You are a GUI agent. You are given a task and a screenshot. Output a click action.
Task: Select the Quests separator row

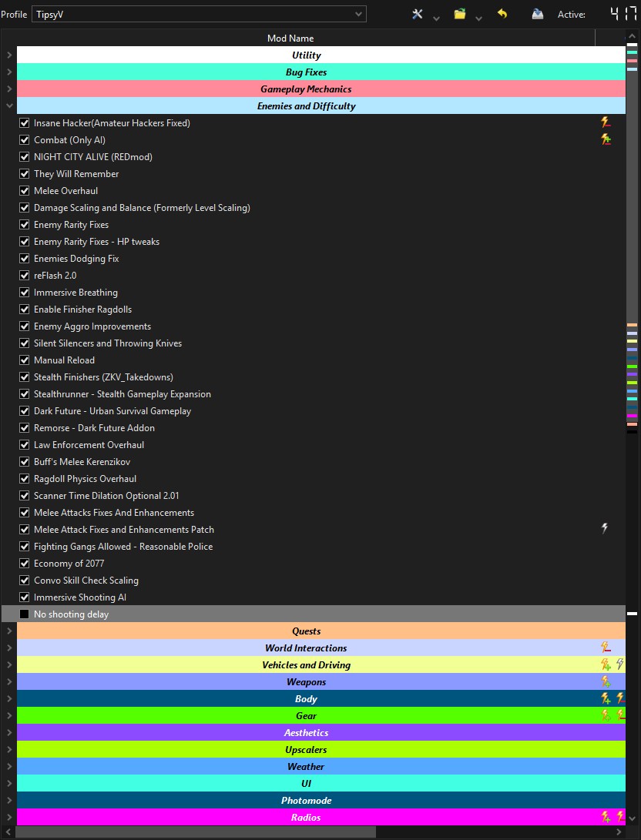click(x=321, y=631)
